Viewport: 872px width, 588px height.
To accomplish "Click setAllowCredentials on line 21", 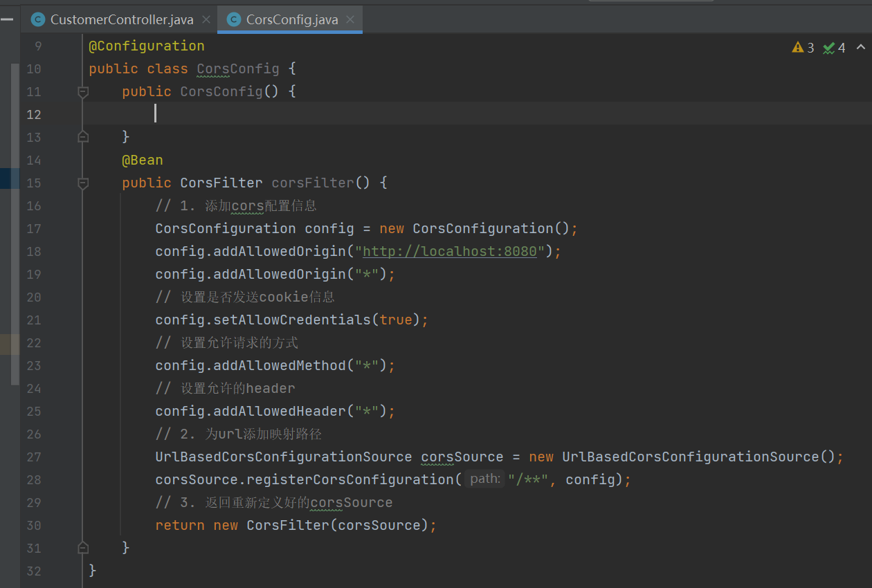I will point(292,320).
